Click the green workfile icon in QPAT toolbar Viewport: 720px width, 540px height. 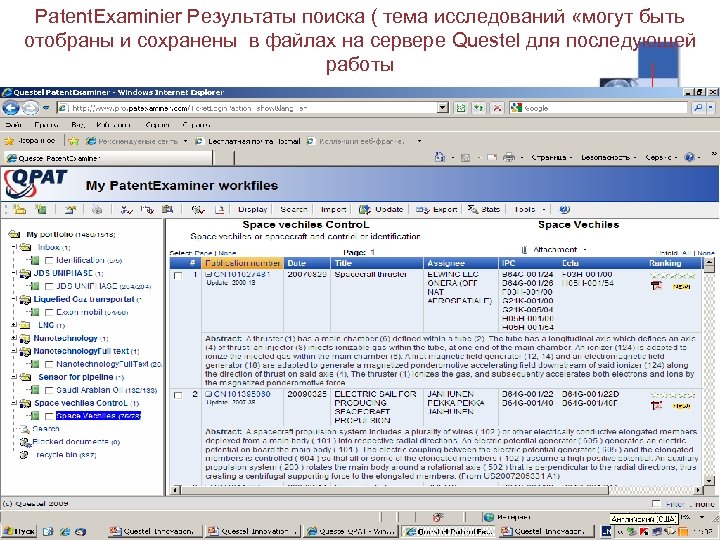[x=41, y=209]
